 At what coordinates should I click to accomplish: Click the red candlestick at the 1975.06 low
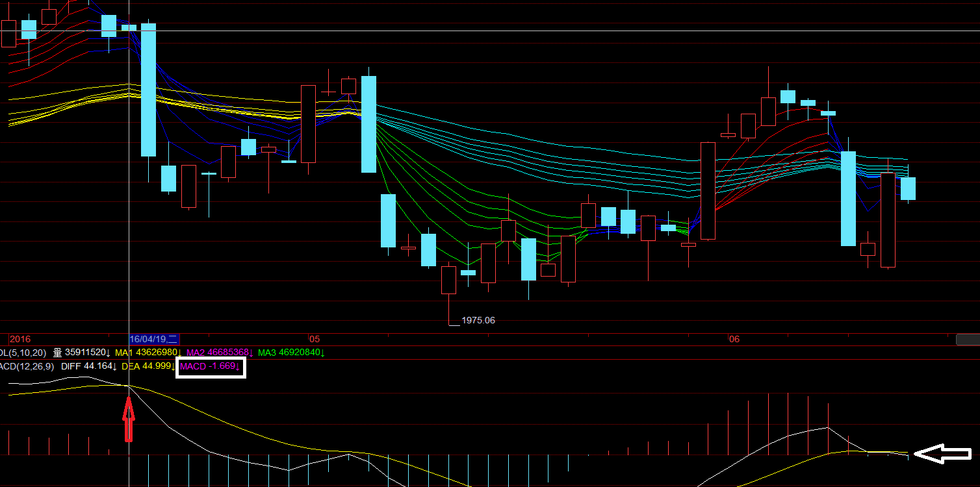[x=448, y=280]
